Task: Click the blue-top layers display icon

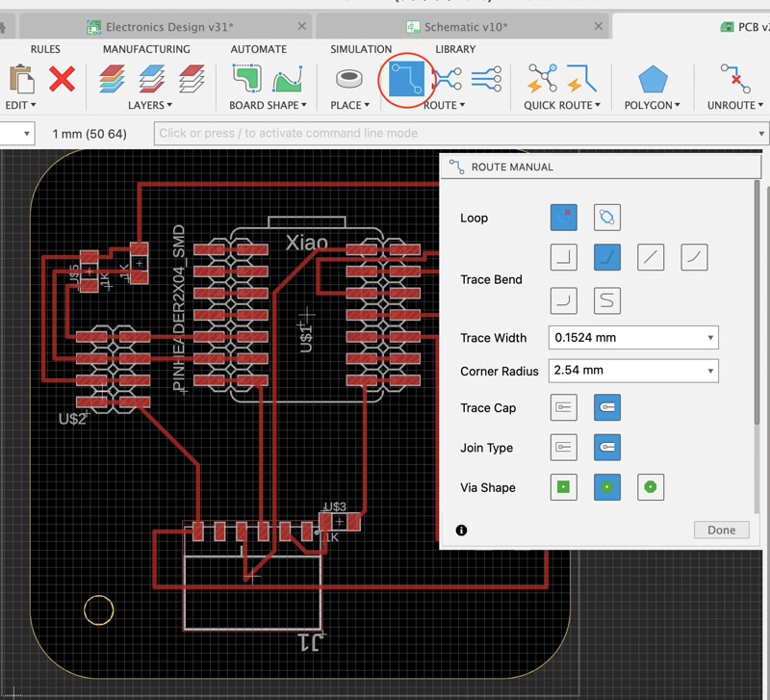Action: 152,79
